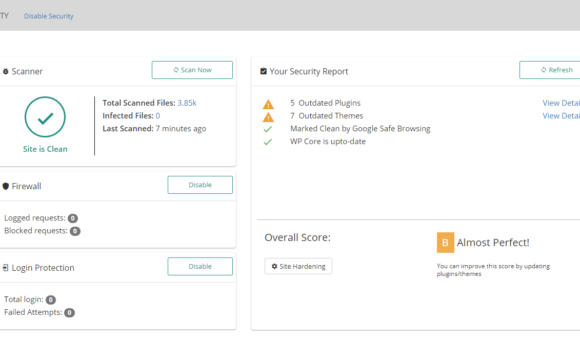Click the Login Protection heading text
This screenshot has width=580, height=360.
click(43, 268)
